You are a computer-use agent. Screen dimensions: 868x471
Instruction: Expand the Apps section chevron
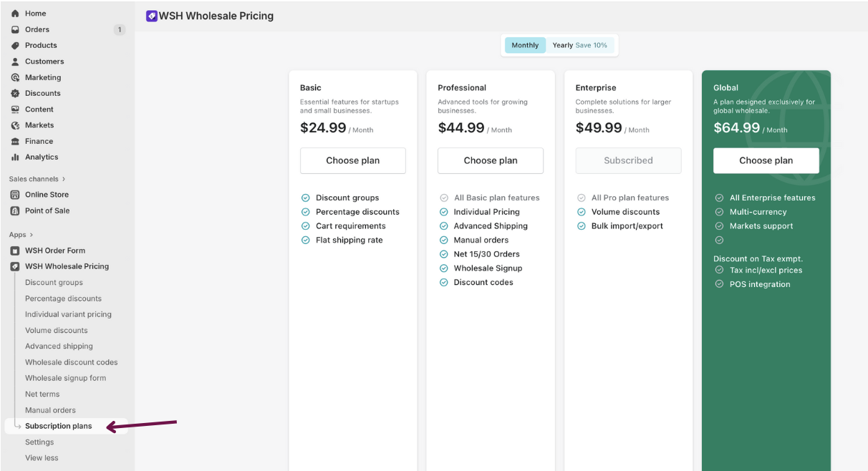31,235
